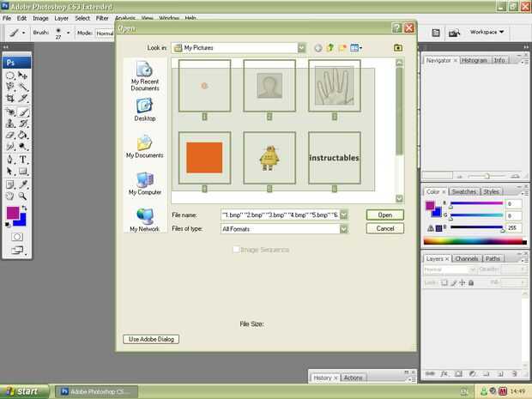
Task: Select the Hand tool
Action: tap(9, 196)
